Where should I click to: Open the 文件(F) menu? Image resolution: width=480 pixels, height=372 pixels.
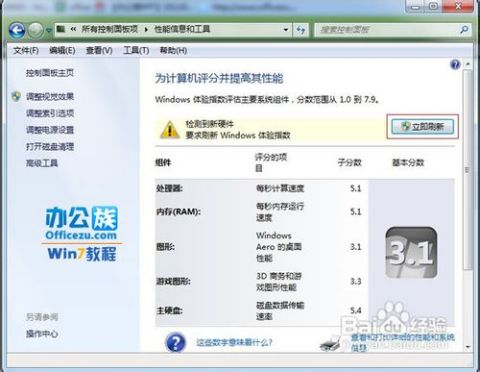coord(26,51)
